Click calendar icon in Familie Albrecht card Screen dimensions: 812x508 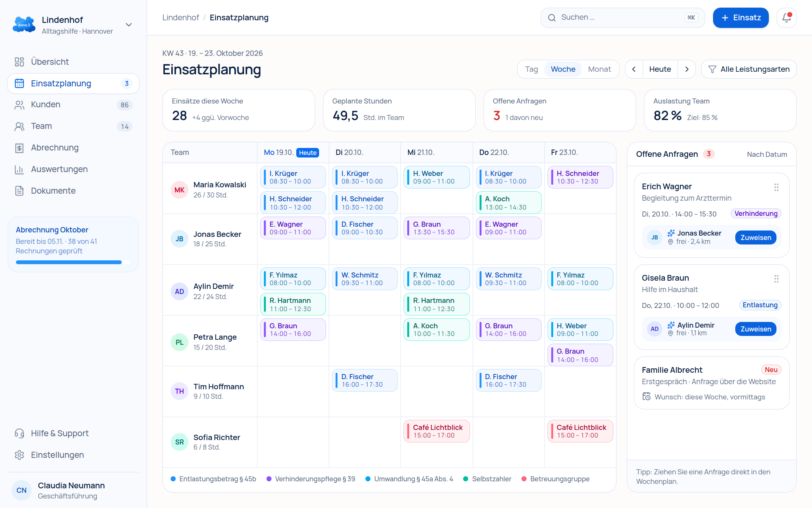tap(646, 397)
